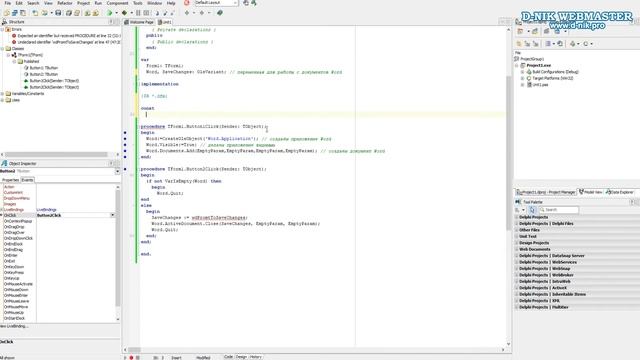
Task: Expand the Target Platforms node
Action: 522,78
